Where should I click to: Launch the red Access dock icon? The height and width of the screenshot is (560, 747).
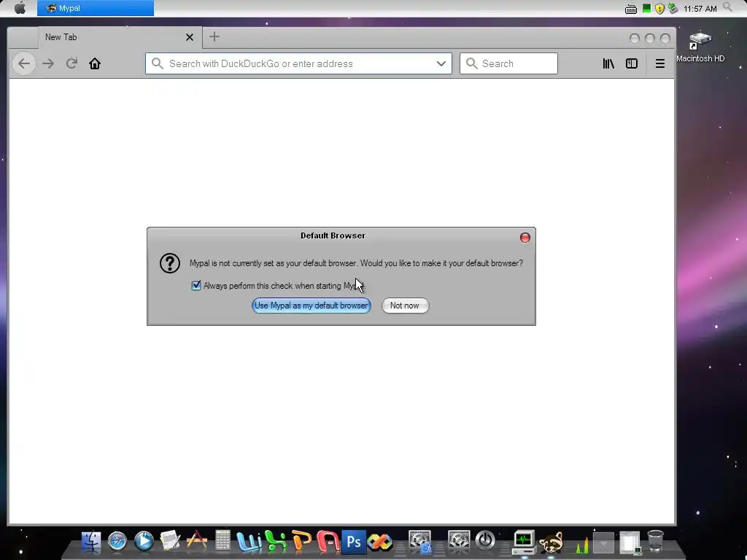point(328,542)
